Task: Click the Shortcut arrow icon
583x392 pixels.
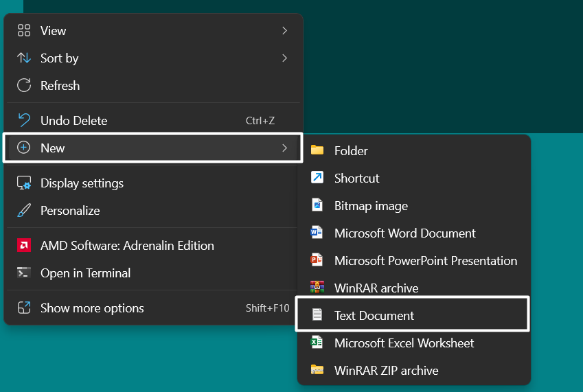Action: pos(317,178)
